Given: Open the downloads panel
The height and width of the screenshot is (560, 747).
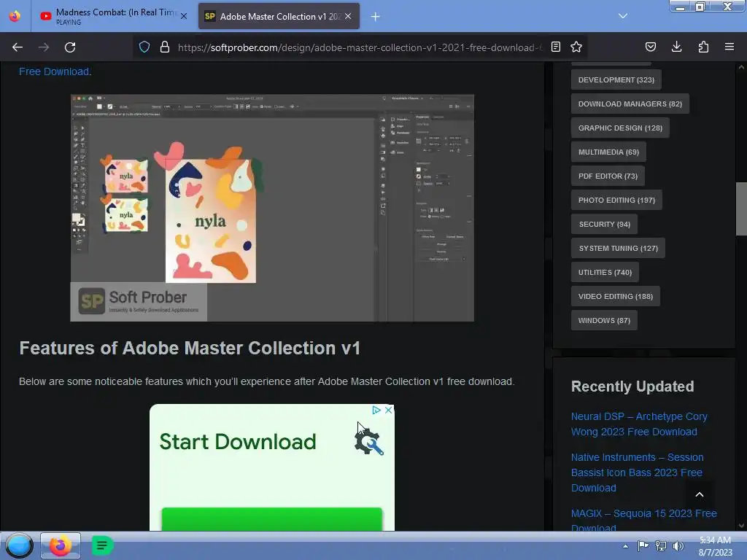Looking at the screenshot, I should pyautogui.click(x=676, y=47).
